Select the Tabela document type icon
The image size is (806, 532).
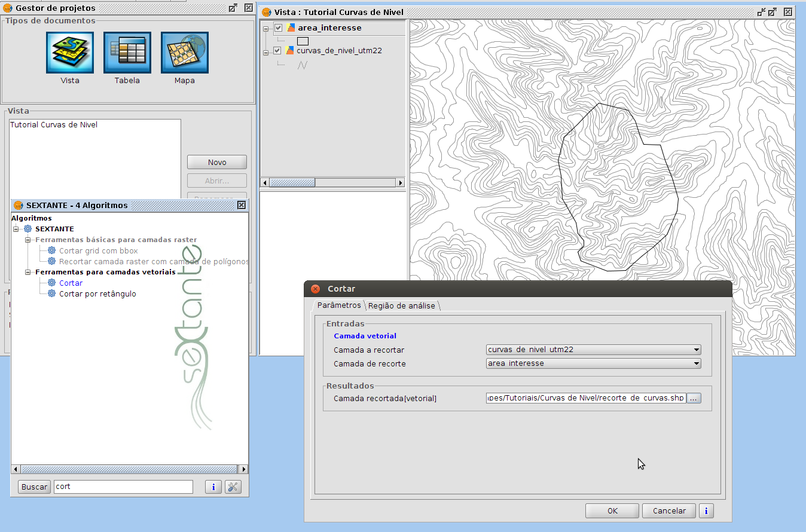click(127, 53)
